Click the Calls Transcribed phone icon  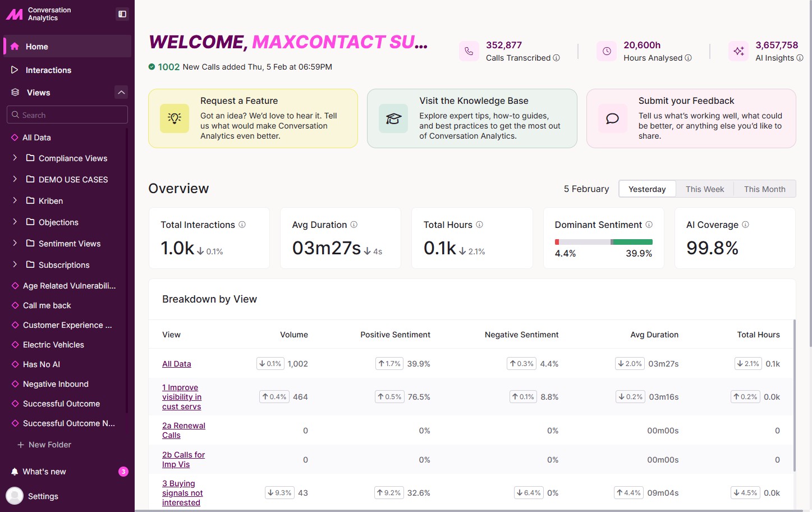(469, 51)
